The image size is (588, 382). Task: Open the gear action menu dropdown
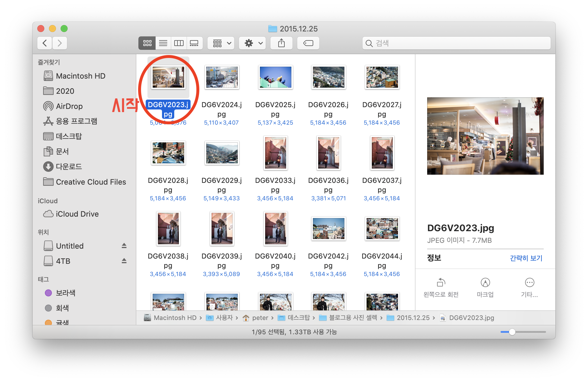tap(252, 43)
